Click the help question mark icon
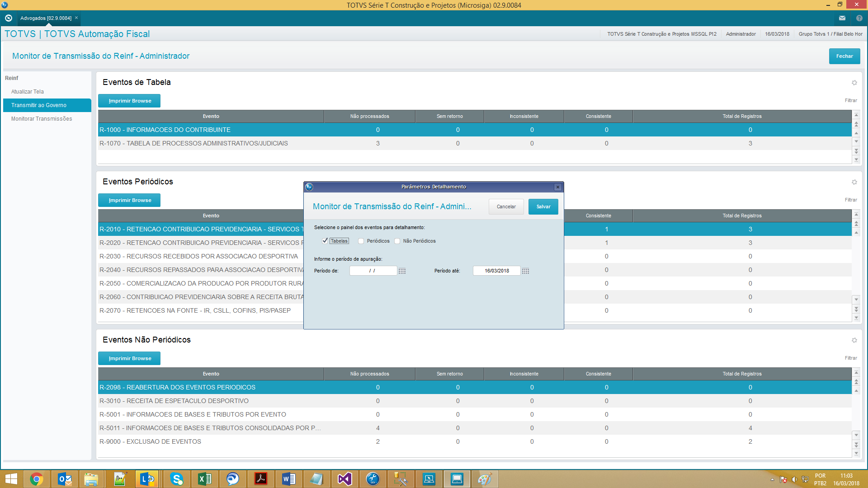 (x=859, y=18)
